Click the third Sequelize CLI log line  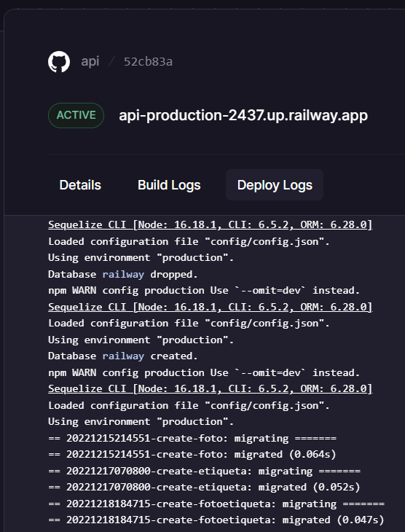coord(211,388)
